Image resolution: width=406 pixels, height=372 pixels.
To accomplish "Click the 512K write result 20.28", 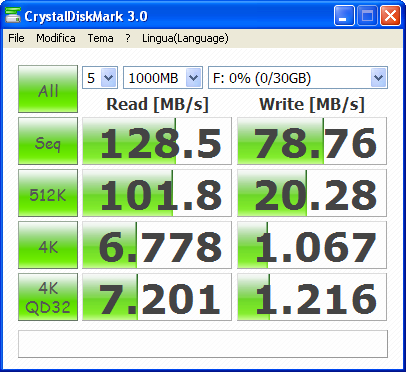I will pos(312,193).
